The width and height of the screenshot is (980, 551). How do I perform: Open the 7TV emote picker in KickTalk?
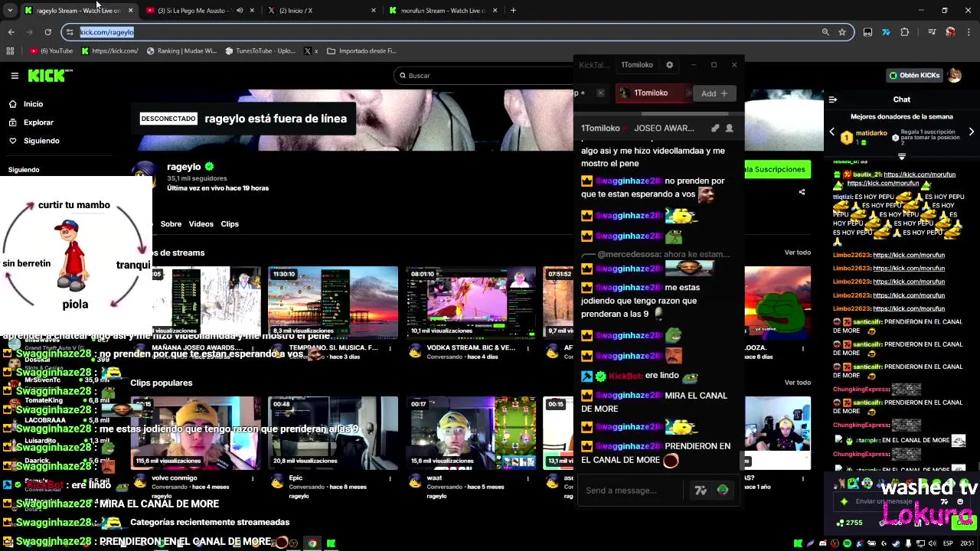click(x=701, y=491)
